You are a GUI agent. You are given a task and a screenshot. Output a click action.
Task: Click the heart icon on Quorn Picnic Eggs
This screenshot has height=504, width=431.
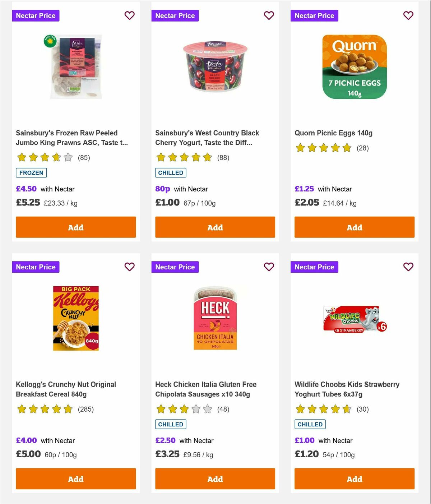[x=408, y=15]
